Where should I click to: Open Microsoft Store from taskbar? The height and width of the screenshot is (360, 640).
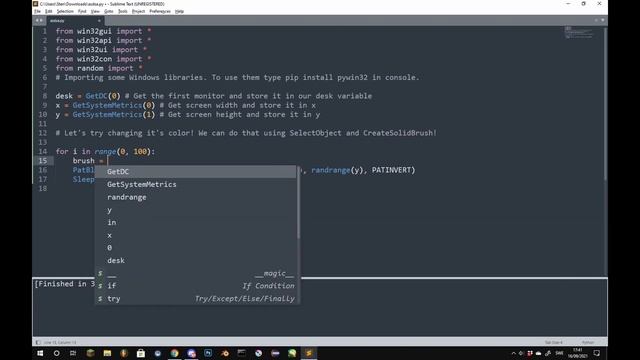pos(140,353)
